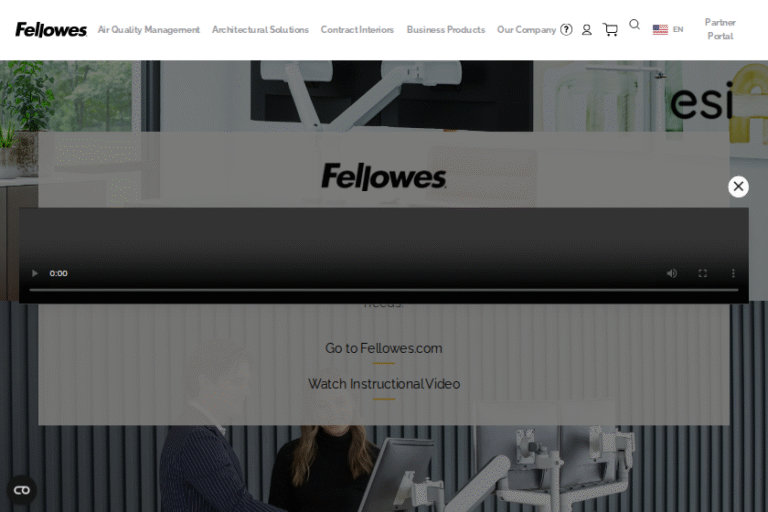
Task: Open the cookie consent icon at bottom-left
Action: [22, 490]
